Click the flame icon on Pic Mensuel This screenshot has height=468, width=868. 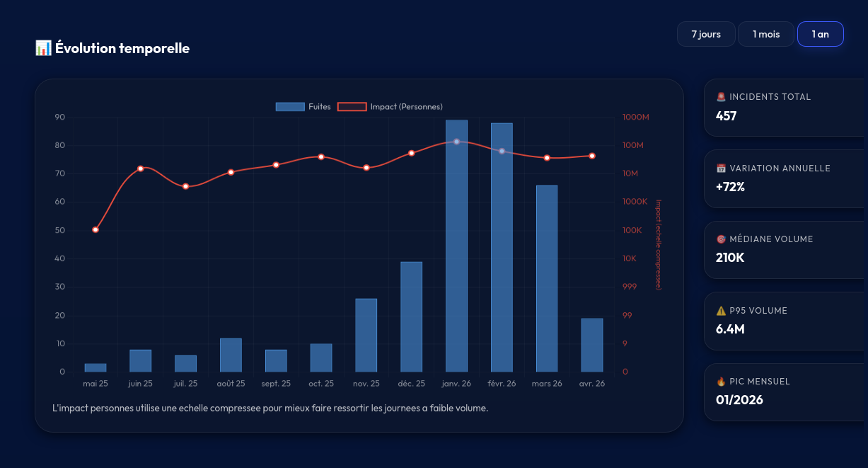point(721,382)
